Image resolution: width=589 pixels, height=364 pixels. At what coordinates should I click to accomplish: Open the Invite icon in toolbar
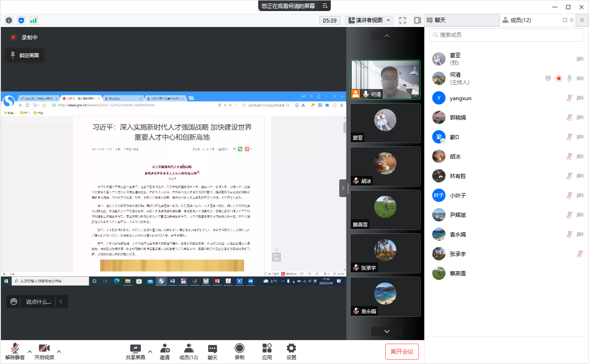pyautogui.click(x=165, y=351)
